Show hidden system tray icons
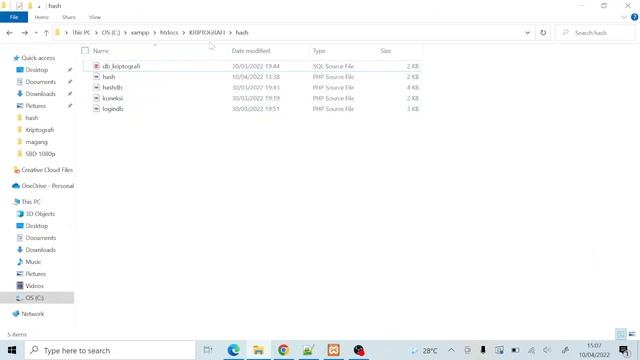The height and width of the screenshot is (360, 640). 451,350
